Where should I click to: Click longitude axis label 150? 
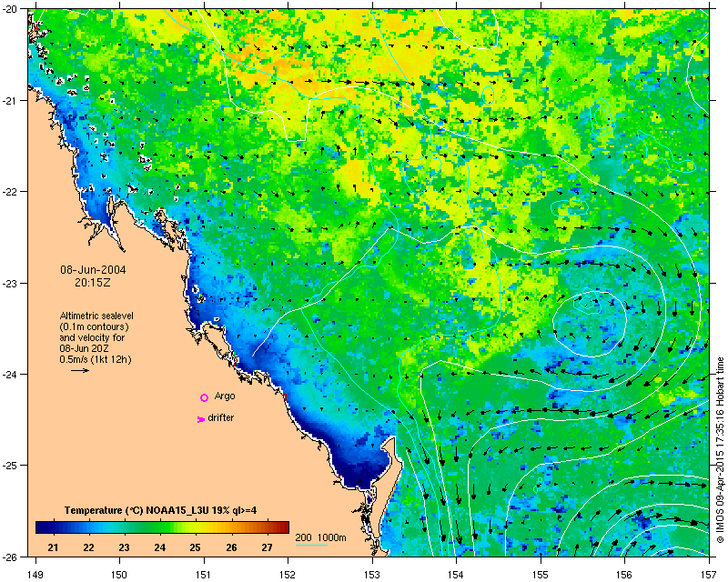coord(119,575)
